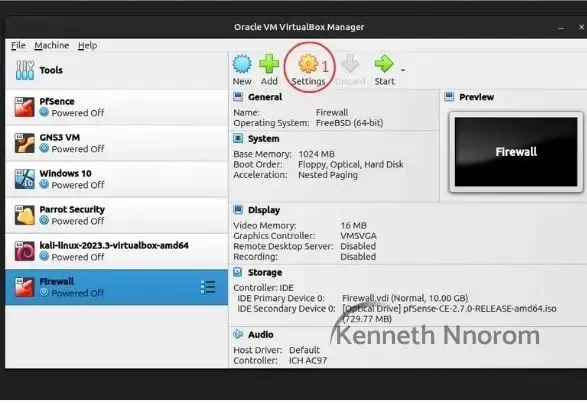Screen dimensions: 587x405
Task: Click the Storage section disk icon
Action: click(x=238, y=272)
